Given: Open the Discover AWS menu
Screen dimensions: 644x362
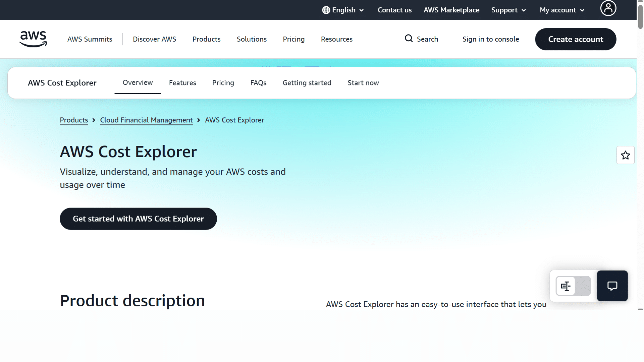Looking at the screenshot, I should (154, 39).
